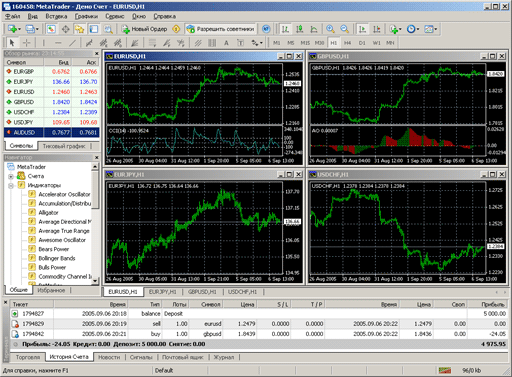The image size is (512, 377).
Task: Select the text label T tool
Action: pyautogui.click(x=240, y=43)
